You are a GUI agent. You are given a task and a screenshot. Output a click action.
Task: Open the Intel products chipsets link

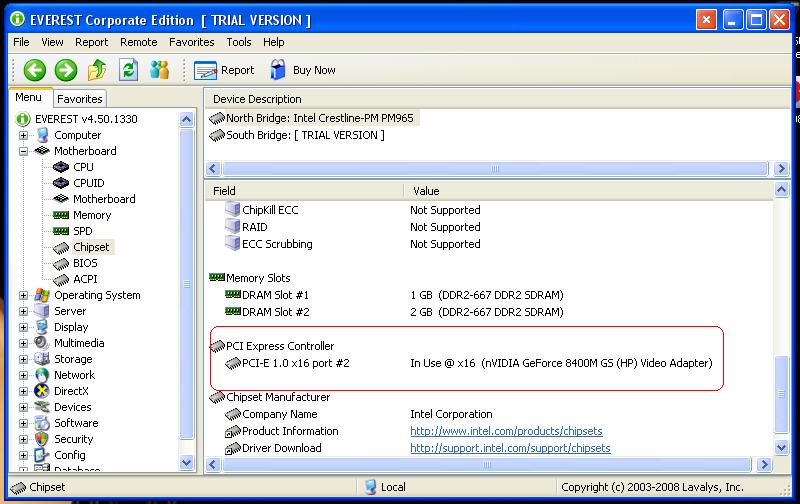pyautogui.click(x=506, y=431)
